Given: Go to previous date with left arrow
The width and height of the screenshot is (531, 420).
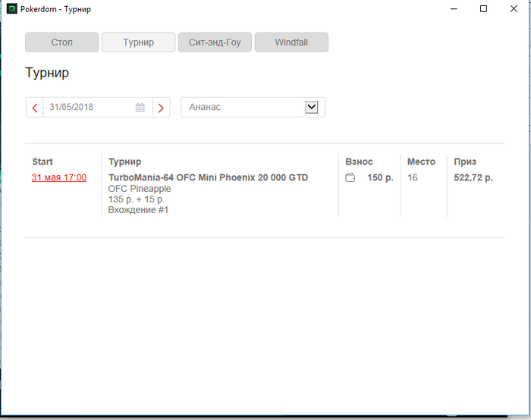Looking at the screenshot, I should click(x=35, y=108).
